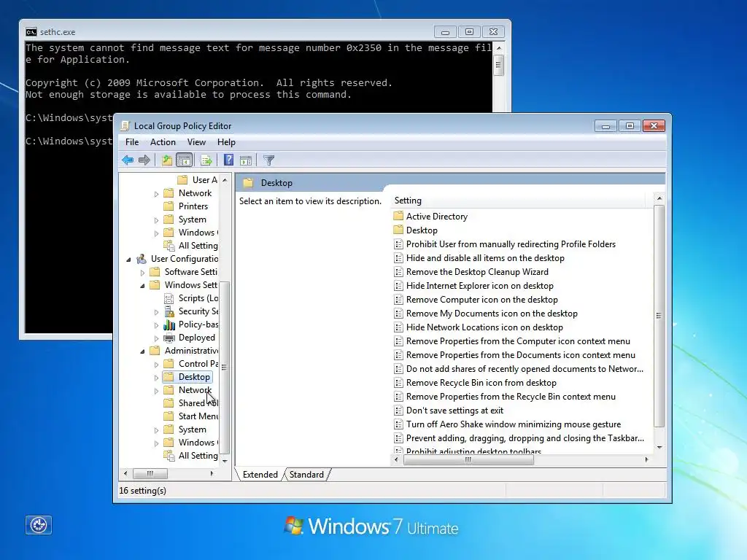Click the Back arrow toolbar icon

[127, 160]
